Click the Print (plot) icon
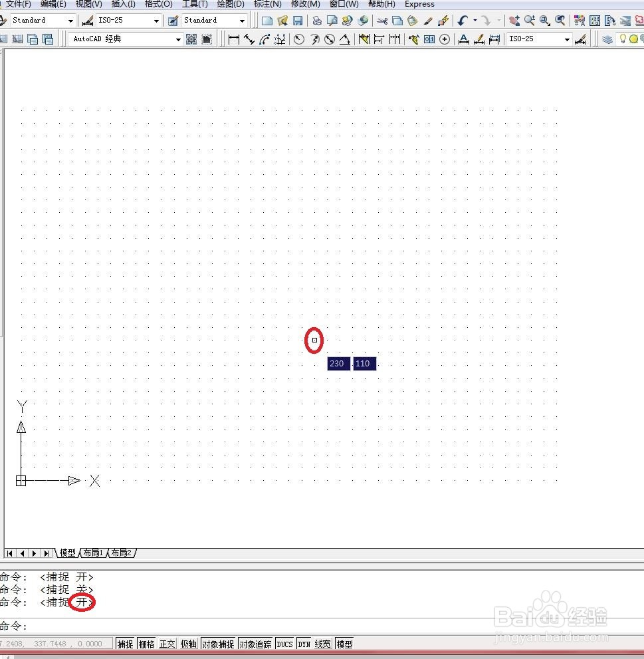644x659 pixels. [x=317, y=21]
